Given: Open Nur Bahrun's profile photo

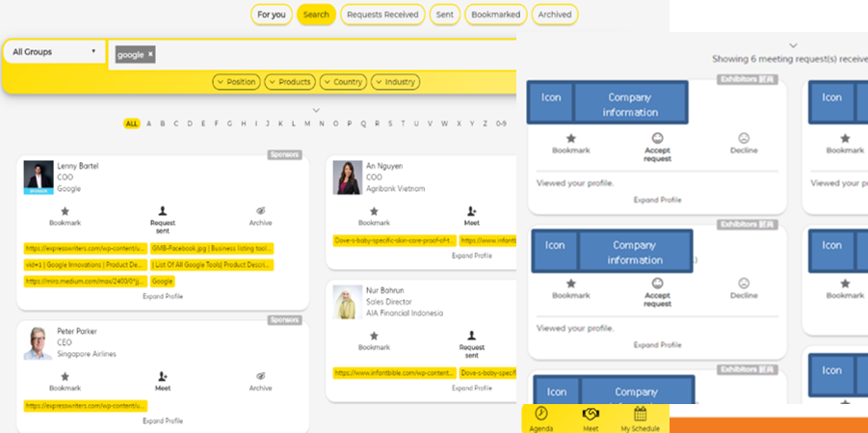Looking at the screenshot, I should pos(348,302).
